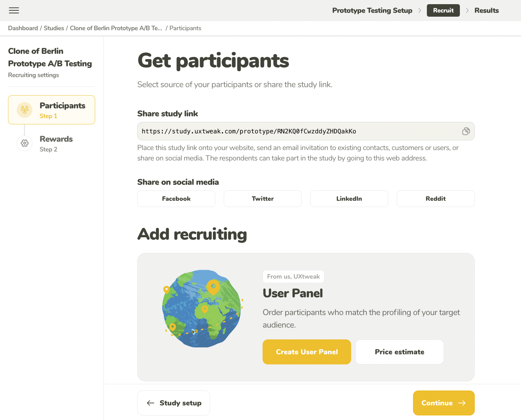Open the Price estimate
This screenshot has height=420, width=521.
coord(399,352)
